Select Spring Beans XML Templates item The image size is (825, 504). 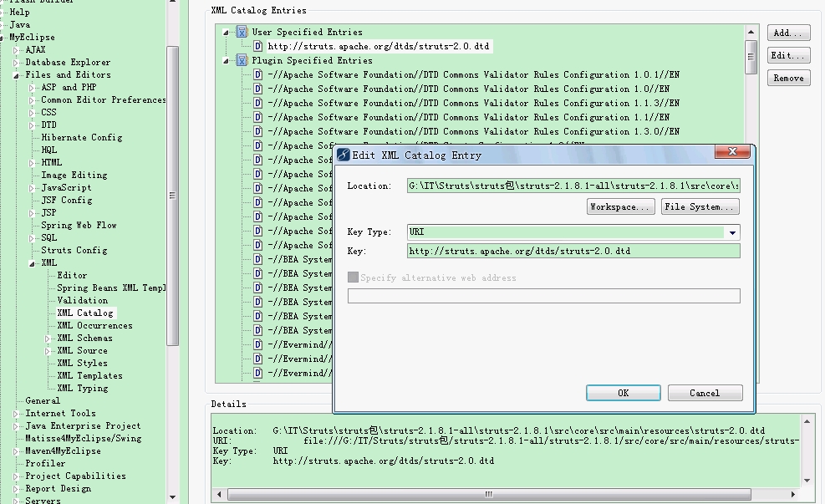click(111, 288)
